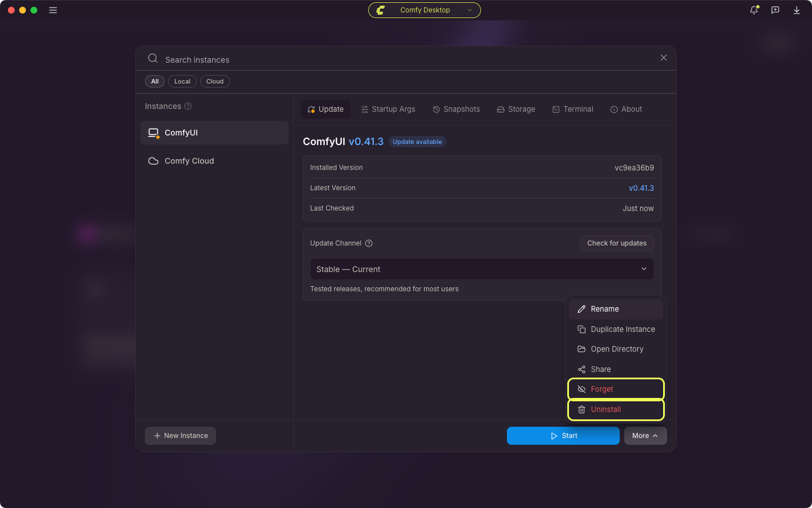The height and width of the screenshot is (508, 812).
Task: Filter instances by Cloud
Action: pos(215,81)
